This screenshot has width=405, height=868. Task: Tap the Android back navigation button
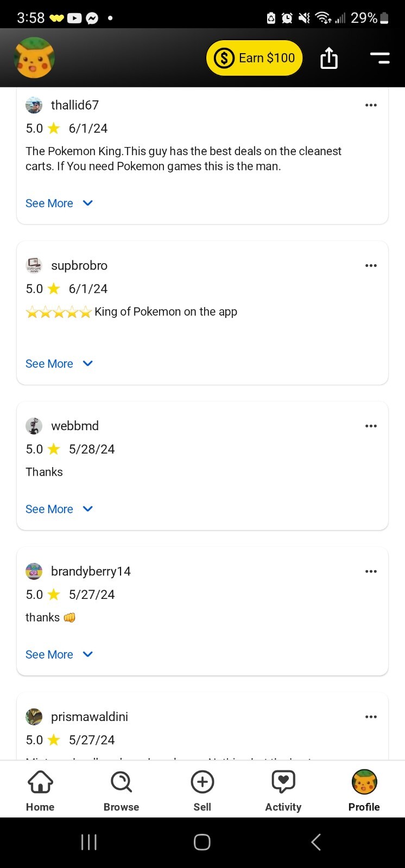click(316, 842)
